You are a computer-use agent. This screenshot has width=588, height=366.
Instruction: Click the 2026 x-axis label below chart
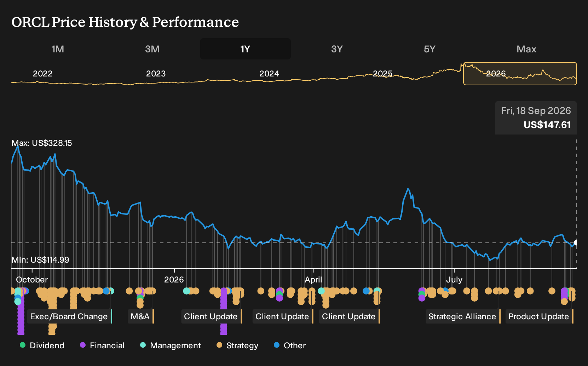coord(174,280)
